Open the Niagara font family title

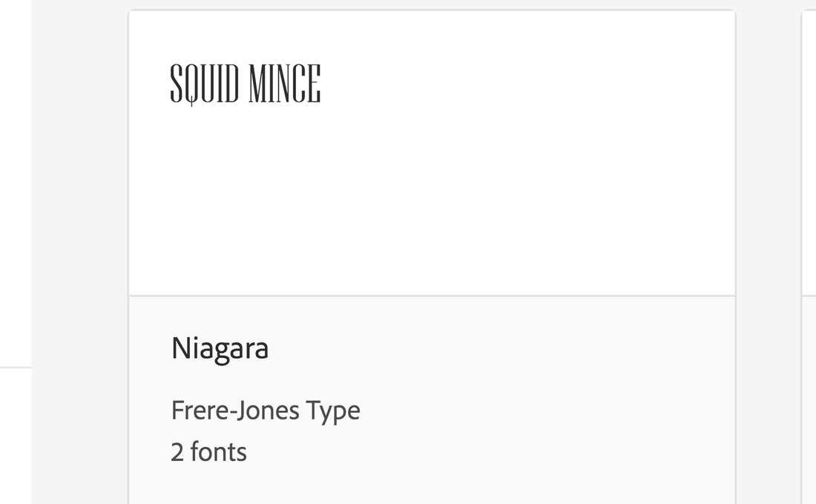[220, 348]
